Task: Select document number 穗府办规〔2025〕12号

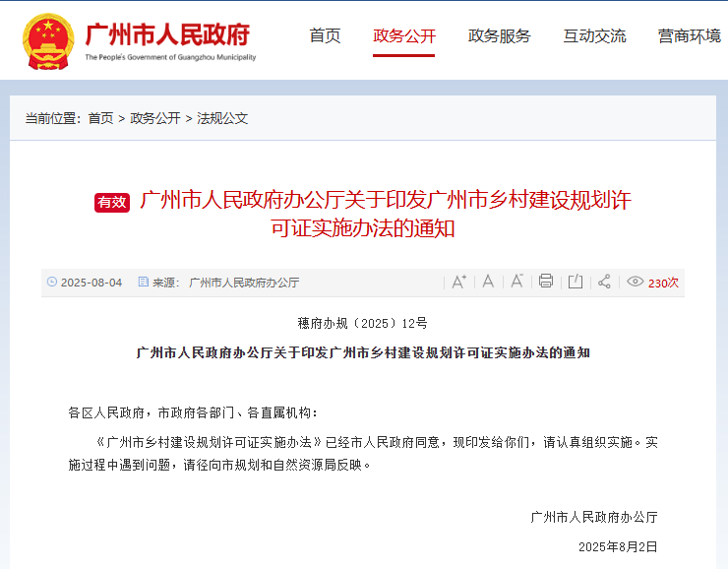Action: click(363, 323)
